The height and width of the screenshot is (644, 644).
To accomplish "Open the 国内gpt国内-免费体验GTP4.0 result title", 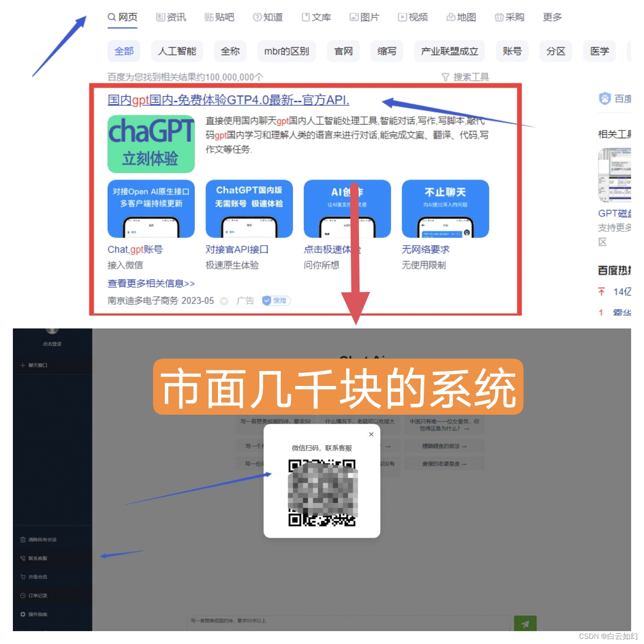I will (x=228, y=100).
